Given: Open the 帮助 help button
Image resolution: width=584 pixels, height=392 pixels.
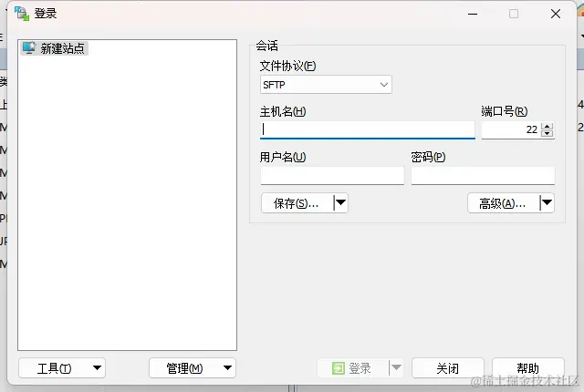Looking at the screenshot, I should pyautogui.click(x=527, y=368).
